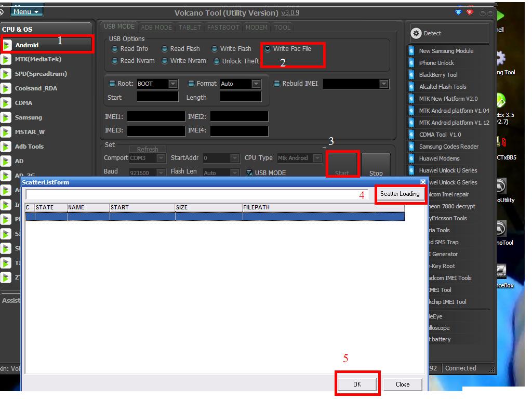Switch to the TOOL tab
Image resolution: width=532 pixels, height=399 pixels.
pos(282,27)
